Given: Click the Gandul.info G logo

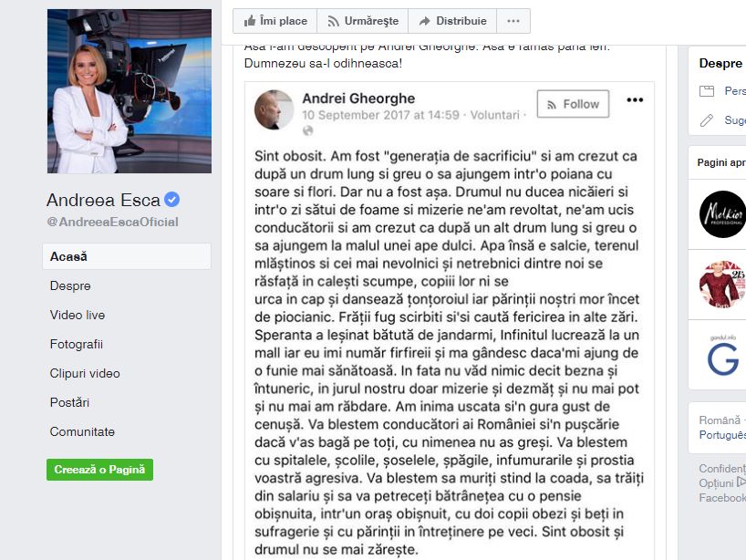Looking at the screenshot, I should pyautogui.click(x=723, y=355).
